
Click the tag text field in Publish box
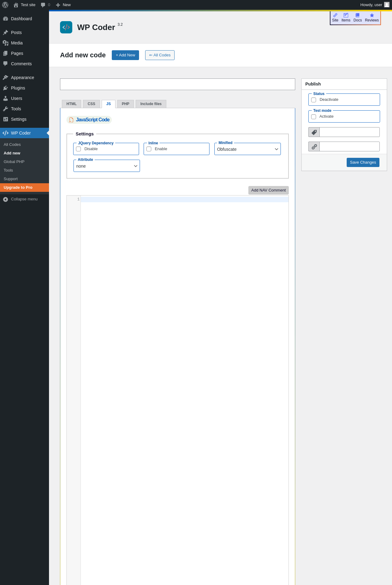pyautogui.click(x=349, y=132)
